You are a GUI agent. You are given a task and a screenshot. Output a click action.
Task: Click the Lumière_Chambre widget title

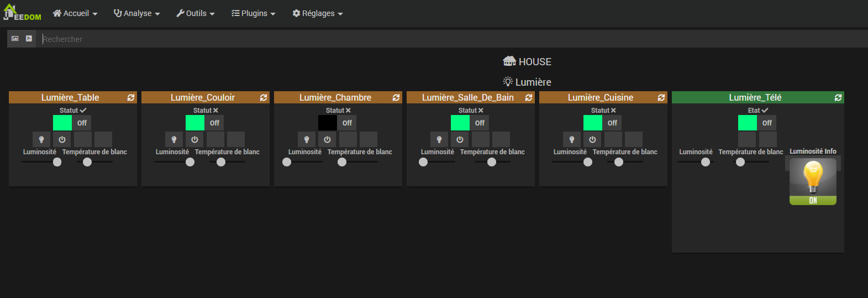click(335, 98)
